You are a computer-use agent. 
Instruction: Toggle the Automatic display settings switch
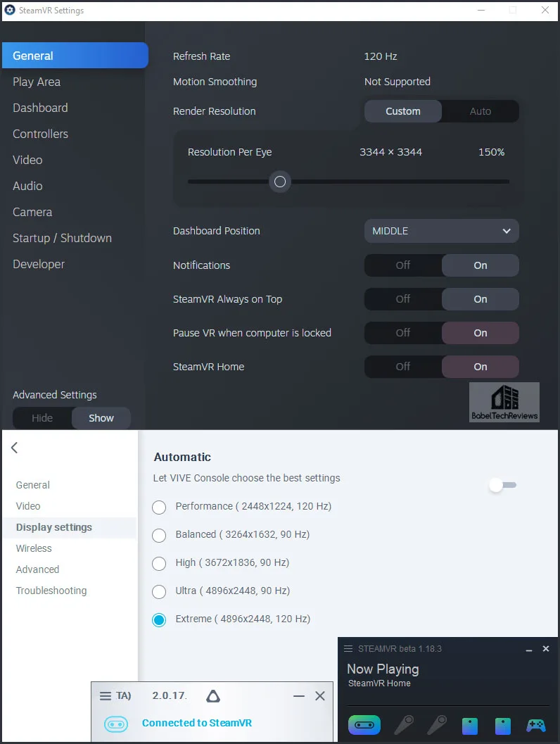tap(503, 485)
